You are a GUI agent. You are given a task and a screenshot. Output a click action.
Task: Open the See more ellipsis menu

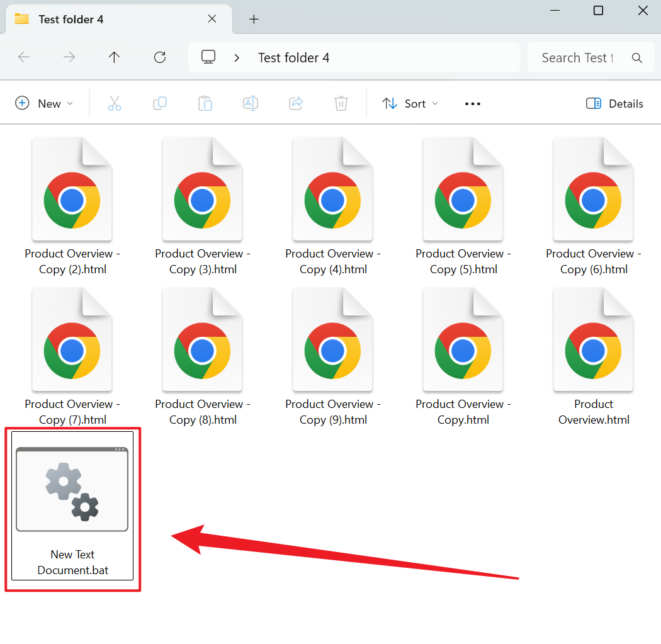point(472,103)
